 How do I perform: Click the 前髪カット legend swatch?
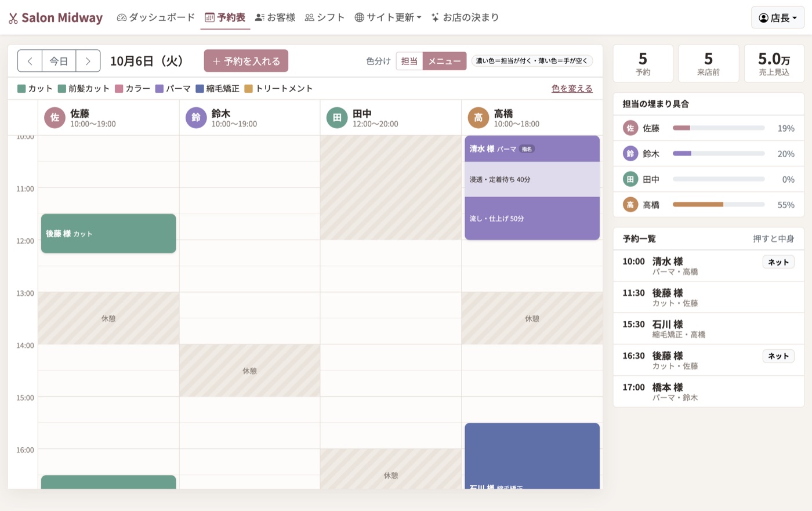[61, 89]
